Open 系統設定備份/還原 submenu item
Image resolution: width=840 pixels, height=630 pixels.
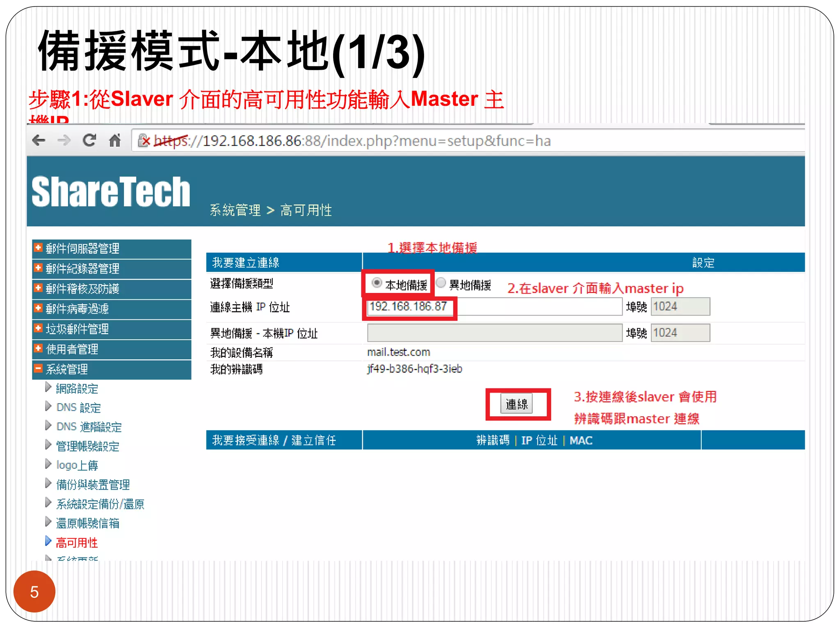(x=100, y=504)
